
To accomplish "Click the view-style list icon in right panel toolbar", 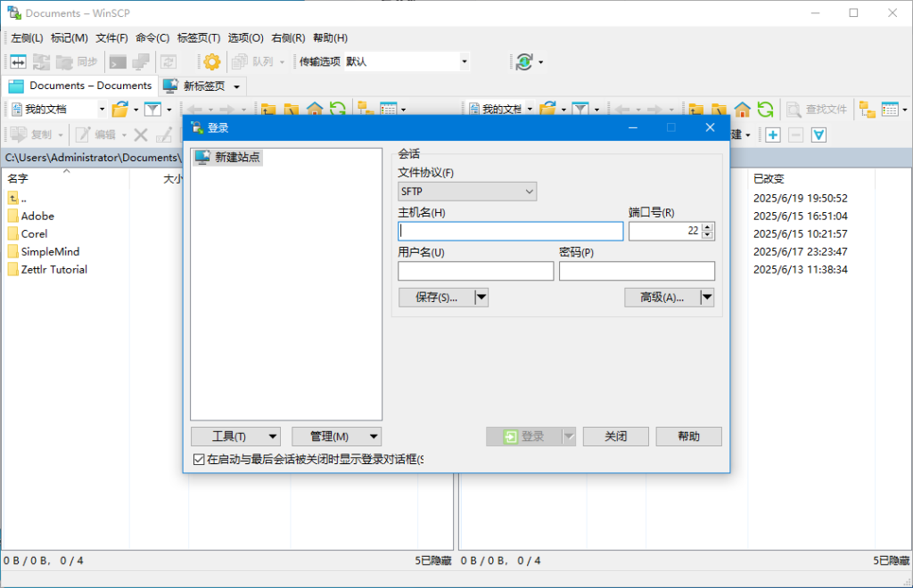I will click(891, 110).
